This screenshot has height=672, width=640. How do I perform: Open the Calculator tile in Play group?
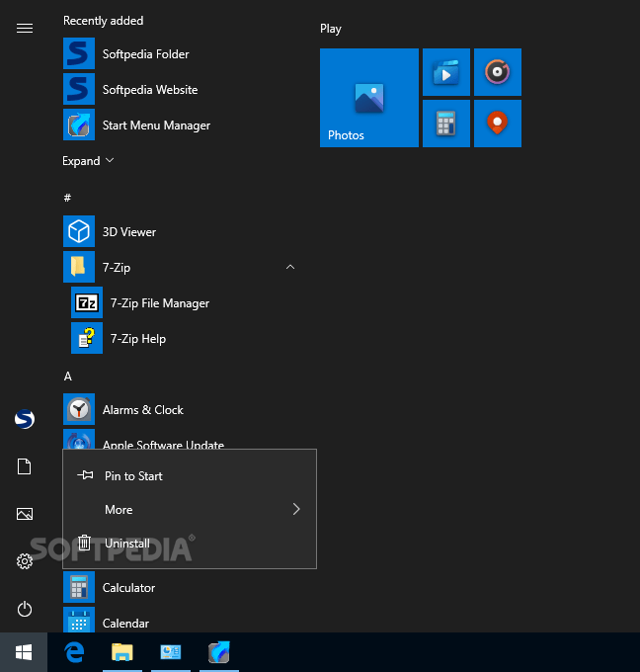pos(446,124)
